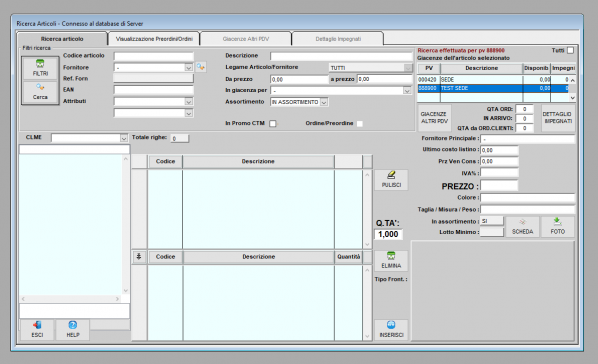
Task: Click the DETTAGLIO IMPEGNATI button
Action: click(x=558, y=118)
